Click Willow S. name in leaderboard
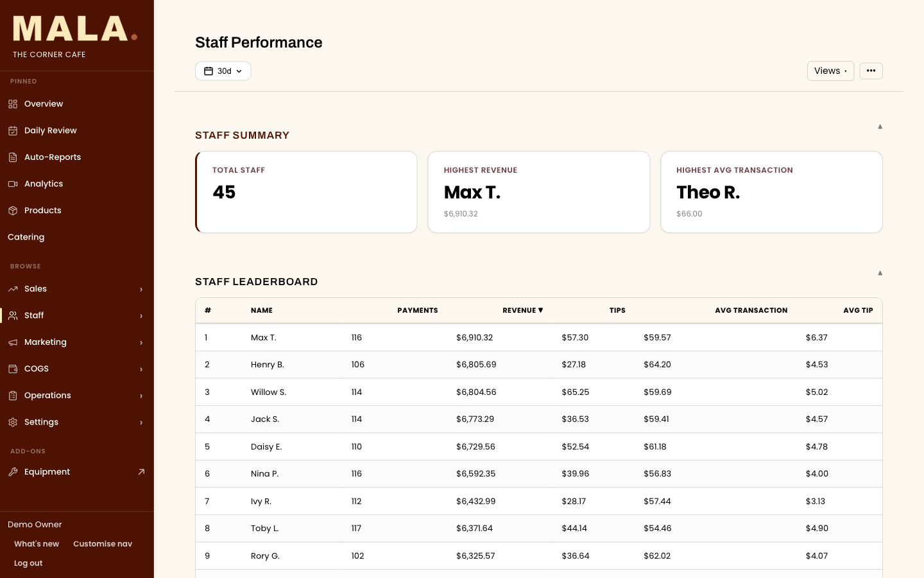Viewport: 924px width, 578px height. [269, 392]
